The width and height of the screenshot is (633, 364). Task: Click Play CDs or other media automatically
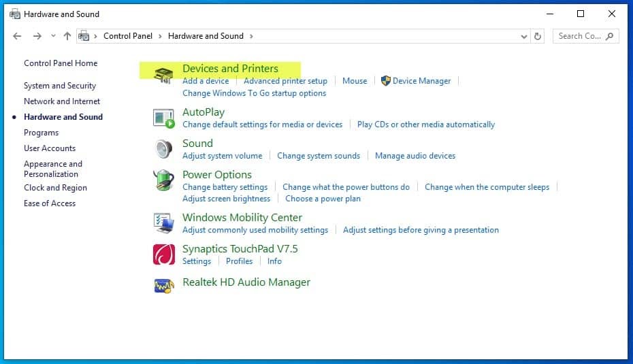pos(426,125)
